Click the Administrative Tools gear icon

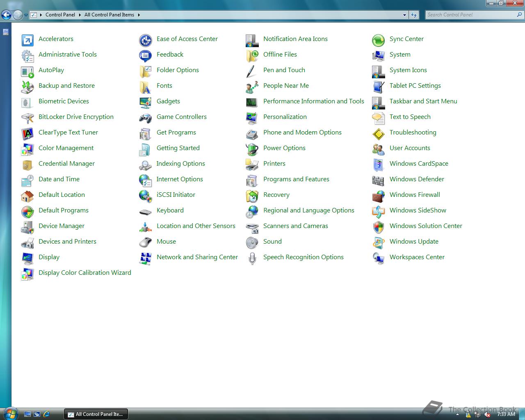coord(27,55)
